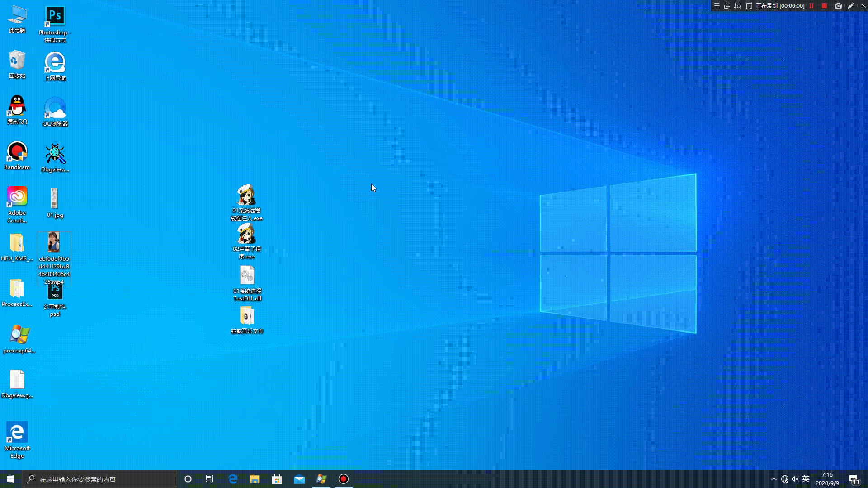Open the notification action center

coord(854,479)
